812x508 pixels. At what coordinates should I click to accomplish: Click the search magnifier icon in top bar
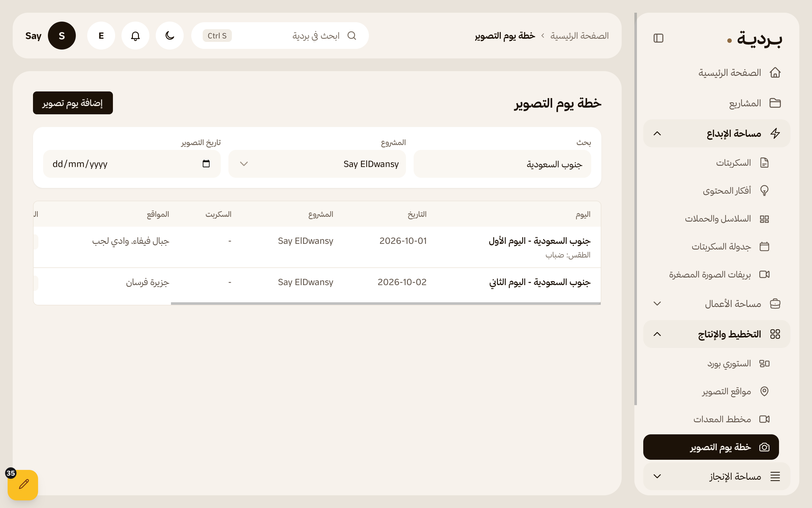352,36
